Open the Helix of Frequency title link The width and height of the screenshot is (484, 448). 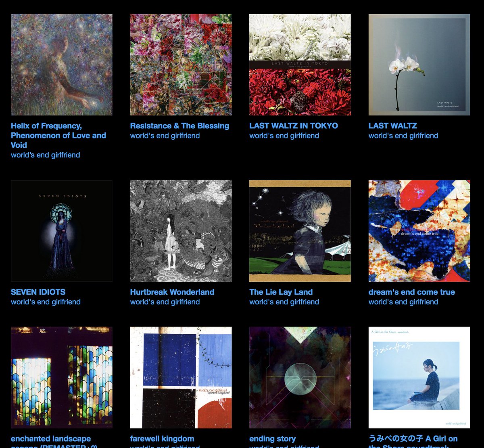(x=58, y=136)
